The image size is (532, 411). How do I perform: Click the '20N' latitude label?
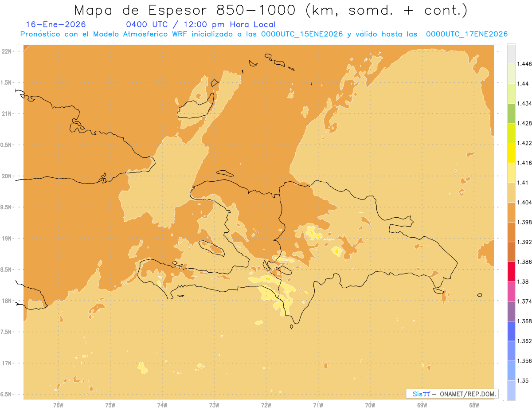tap(8, 176)
